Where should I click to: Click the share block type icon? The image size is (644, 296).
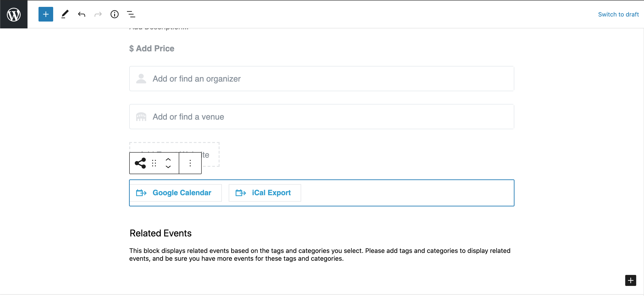point(140,163)
